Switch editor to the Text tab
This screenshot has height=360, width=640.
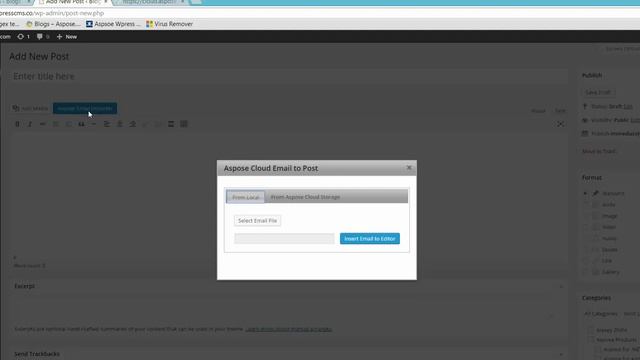(560, 111)
